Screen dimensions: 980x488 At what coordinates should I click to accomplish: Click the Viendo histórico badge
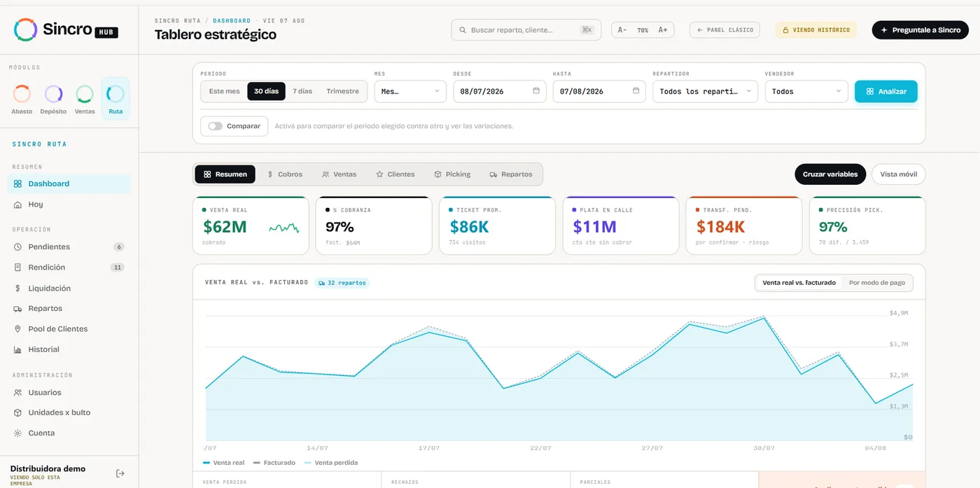pos(815,30)
